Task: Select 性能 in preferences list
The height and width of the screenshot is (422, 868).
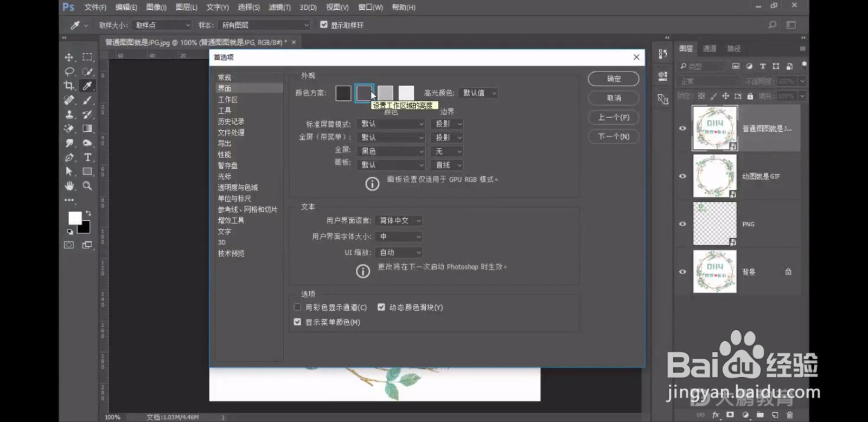Action: point(225,155)
